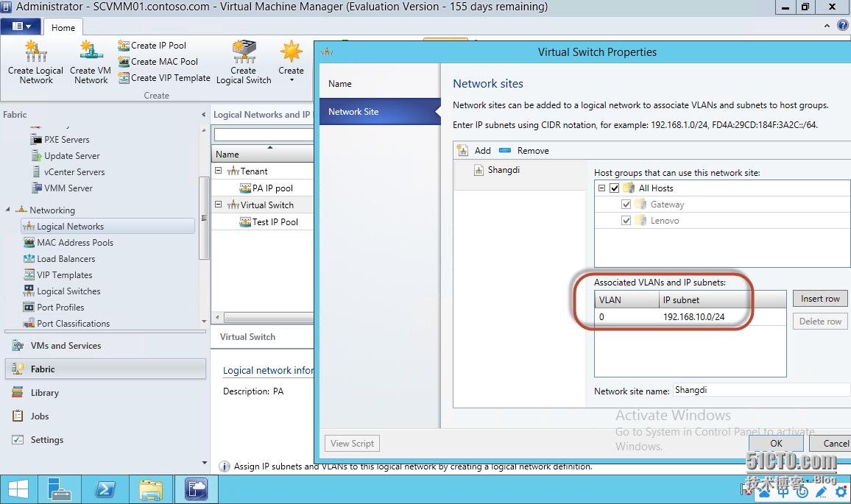
Task: Open Logical network information link
Action: pyautogui.click(x=268, y=371)
